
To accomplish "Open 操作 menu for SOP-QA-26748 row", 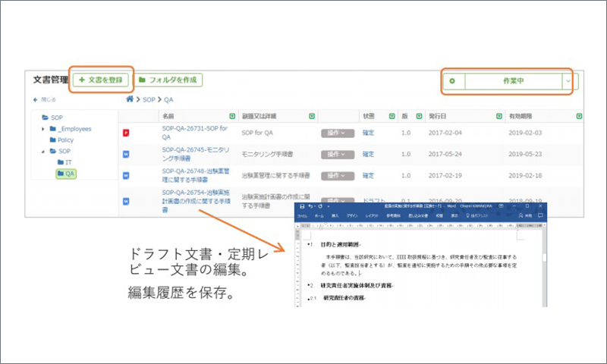I will 338,176.
